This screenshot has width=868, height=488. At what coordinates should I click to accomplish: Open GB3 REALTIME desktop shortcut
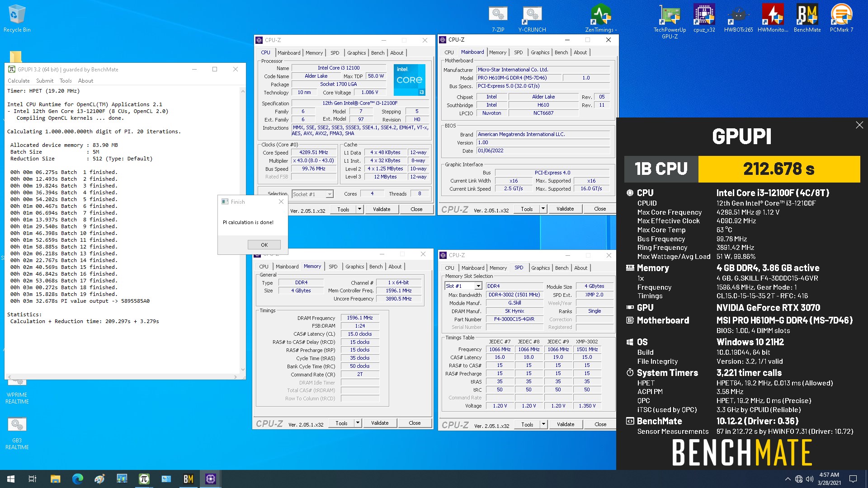(17, 433)
